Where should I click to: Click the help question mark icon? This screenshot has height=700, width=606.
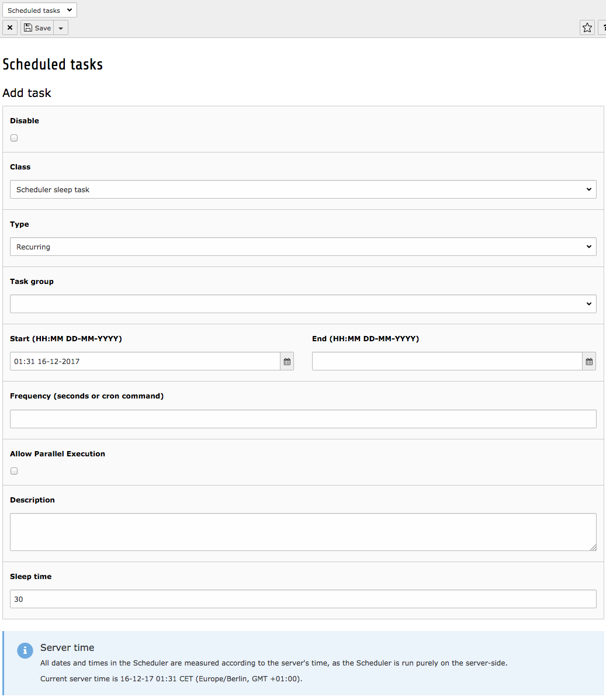coord(602,27)
